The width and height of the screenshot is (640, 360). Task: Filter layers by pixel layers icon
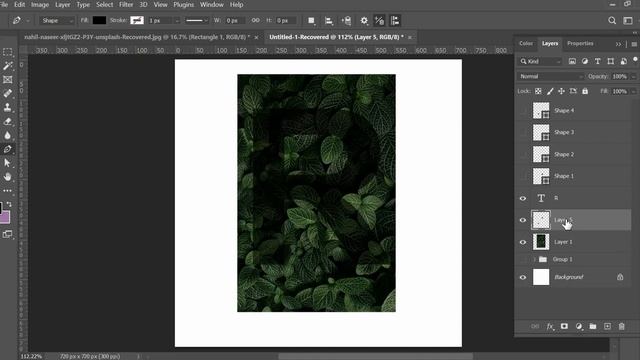point(572,61)
